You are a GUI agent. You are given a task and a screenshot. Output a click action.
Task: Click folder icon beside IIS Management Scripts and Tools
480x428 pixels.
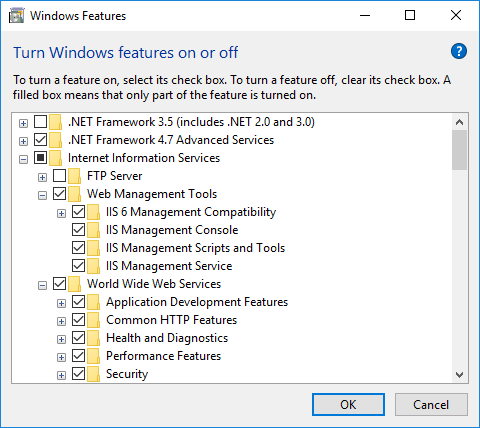(93, 248)
